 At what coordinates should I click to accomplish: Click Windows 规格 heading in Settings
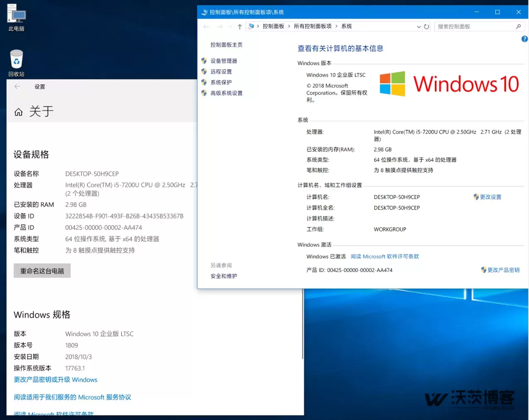click(x=42, y=314)
